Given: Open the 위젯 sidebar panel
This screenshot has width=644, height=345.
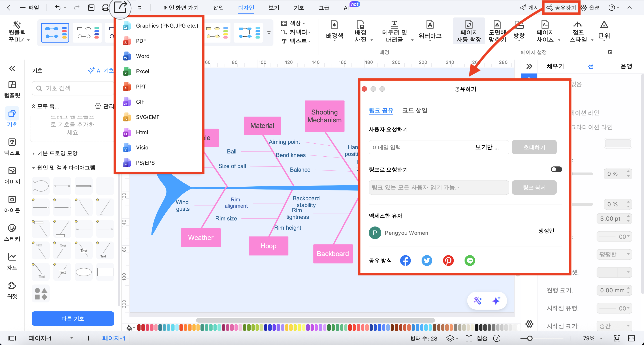Looking at the screenshot, I should (x=12, y=290).
